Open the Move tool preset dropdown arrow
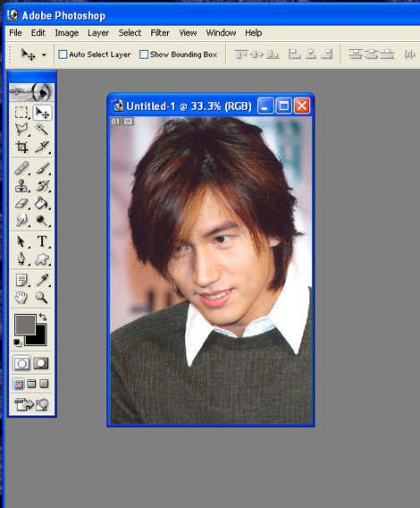This screenshot has width=420, height=508. pos(44,55)
